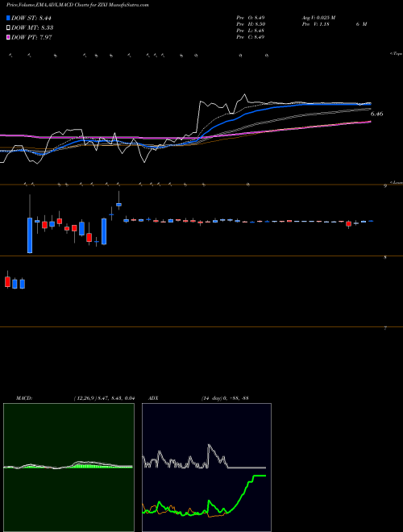Click the '<Lows' marker label
Screen dimensions: 403x532
(x=396, y=183)
